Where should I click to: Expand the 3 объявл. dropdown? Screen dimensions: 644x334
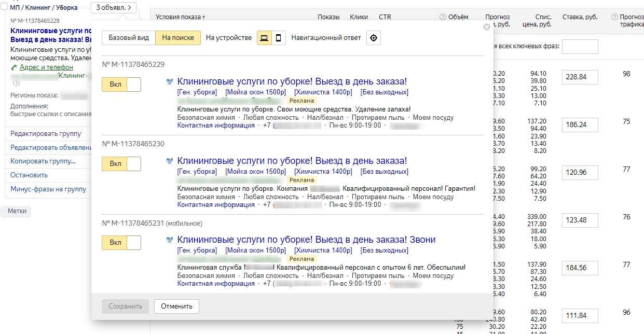[x=114, y=8]
